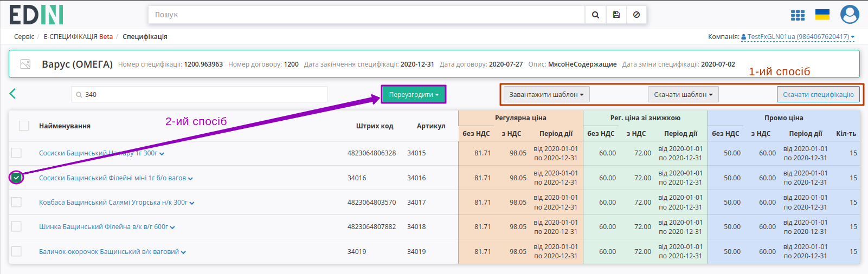Expand Сосиски Башцинський Філейні міні details
Screen dimensions: 868x274
coord(190,178)
